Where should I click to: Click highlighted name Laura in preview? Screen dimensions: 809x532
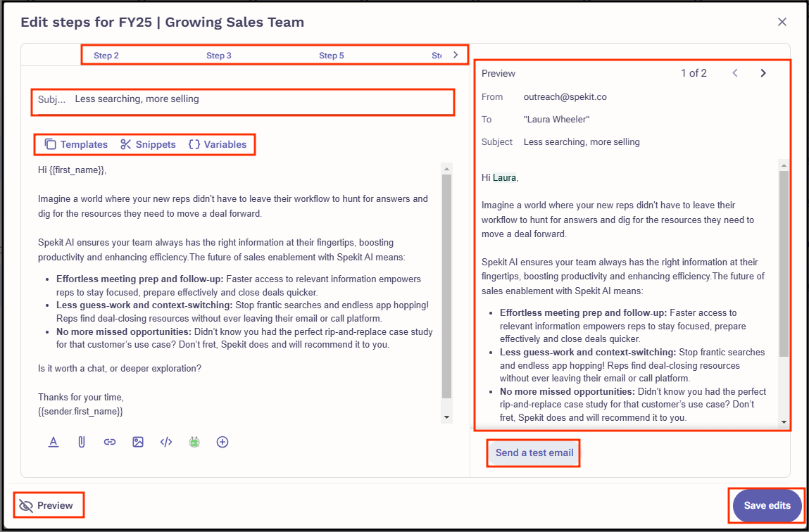click(504, 178)
